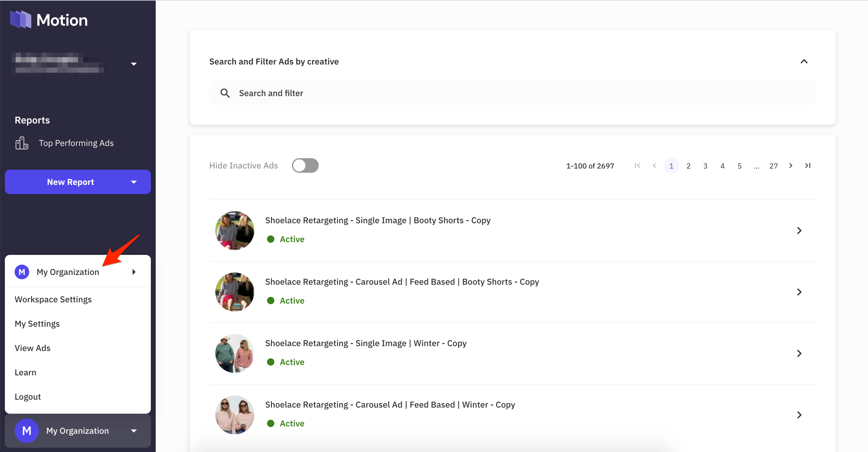This screenshot has width=868, height=452.
Task: Click the Motion logo in the sidebar
Action: (x=49, y=19)
